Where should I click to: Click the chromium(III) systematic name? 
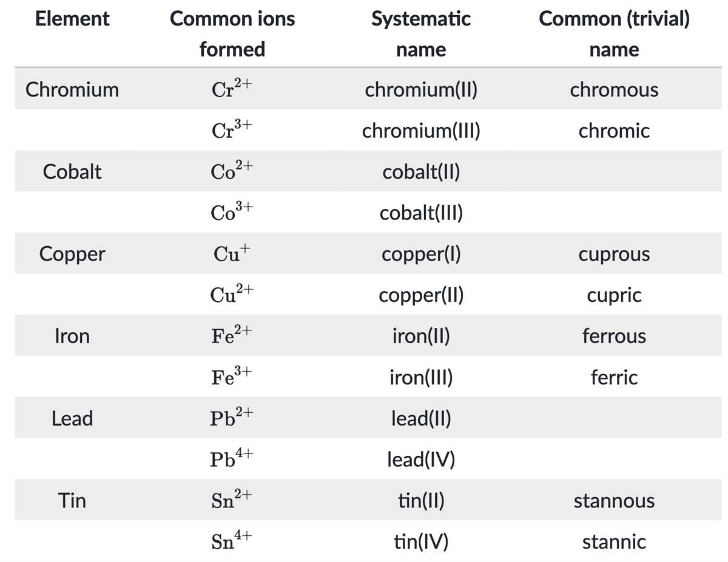(421, 131)
